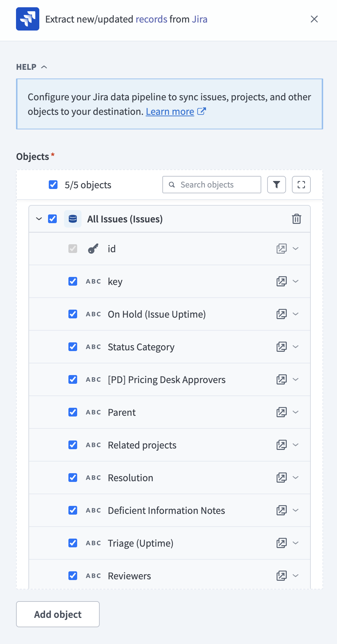Open external-link icon for key row
337x644 pixels.
pyautogui.click(x=282, y=281)
